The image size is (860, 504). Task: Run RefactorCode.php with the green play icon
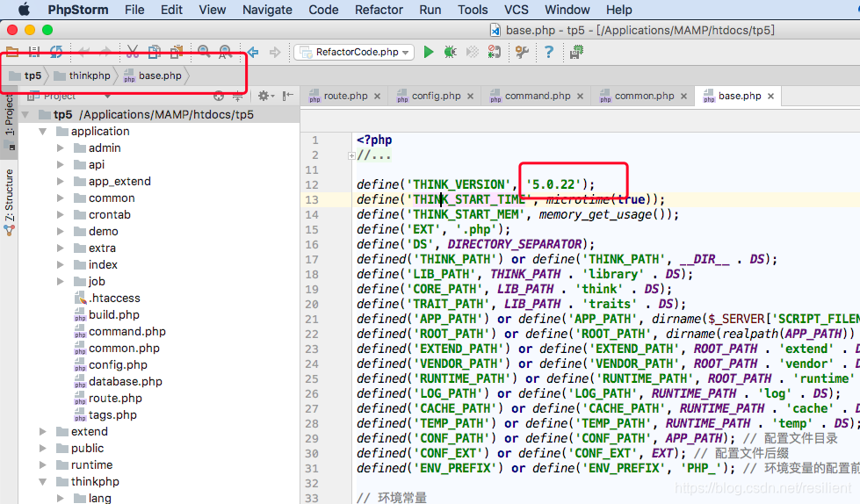tap(429, 52)
